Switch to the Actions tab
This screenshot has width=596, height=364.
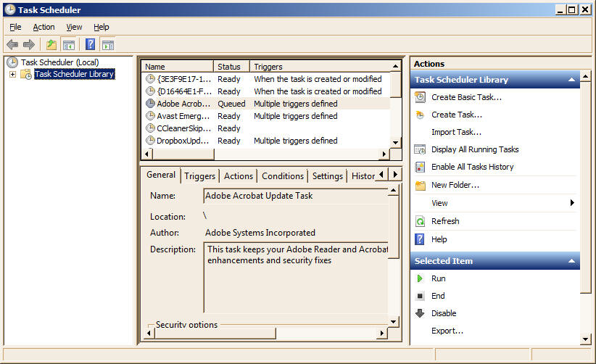239,176
